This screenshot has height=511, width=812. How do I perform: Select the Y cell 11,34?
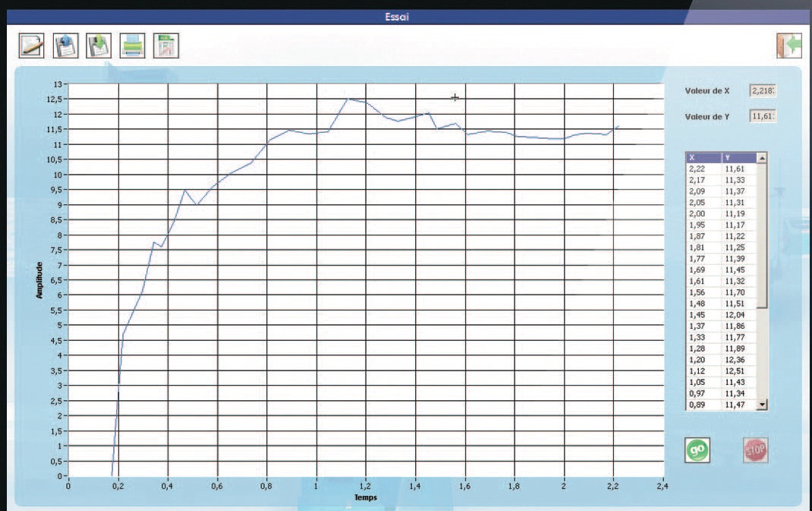coord(739,393)
